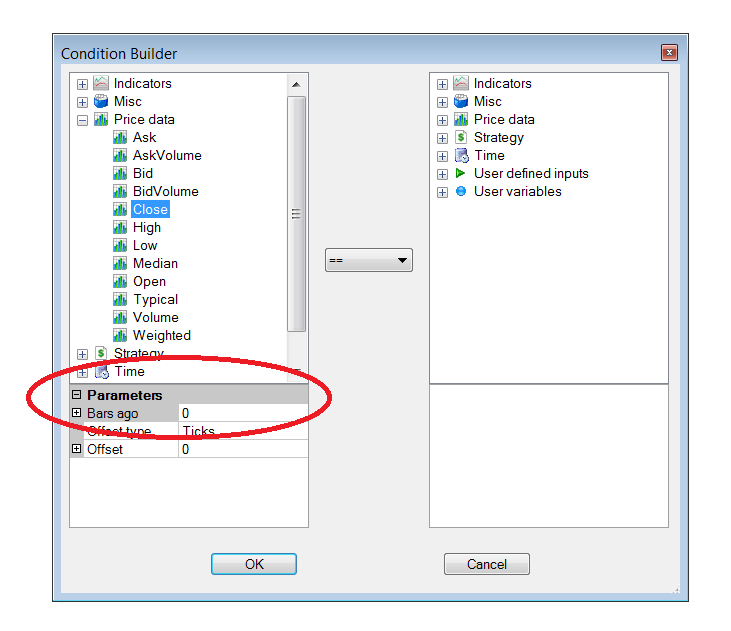The image size is (731, 631).
Task: Collapse the Parameters section
Action: coord(76,395)
